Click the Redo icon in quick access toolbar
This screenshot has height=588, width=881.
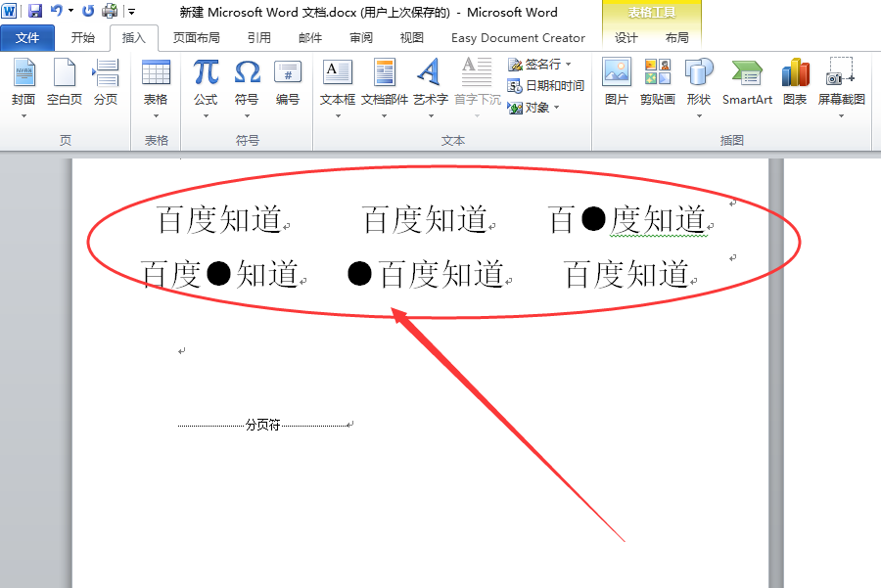[88, 11]
